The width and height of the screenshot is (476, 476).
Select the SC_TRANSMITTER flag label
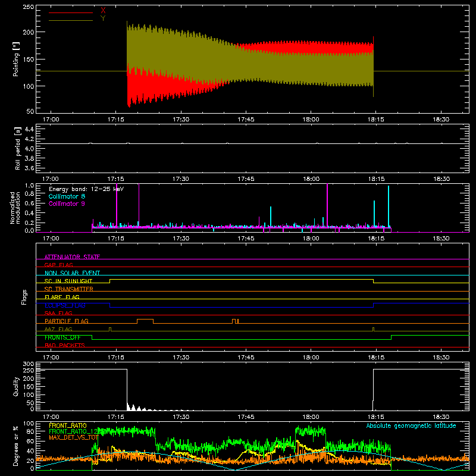click(x=69, y=289)
